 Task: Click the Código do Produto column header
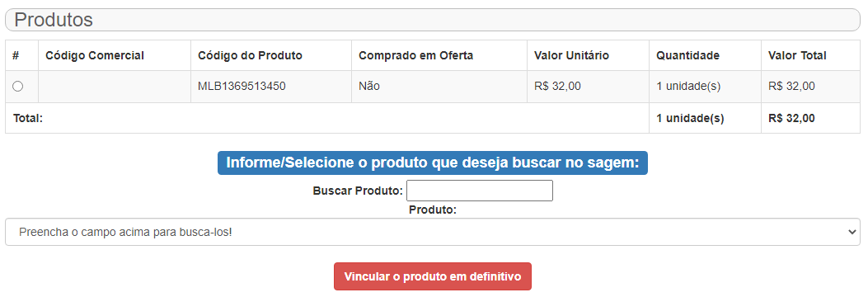coord(250,55)
